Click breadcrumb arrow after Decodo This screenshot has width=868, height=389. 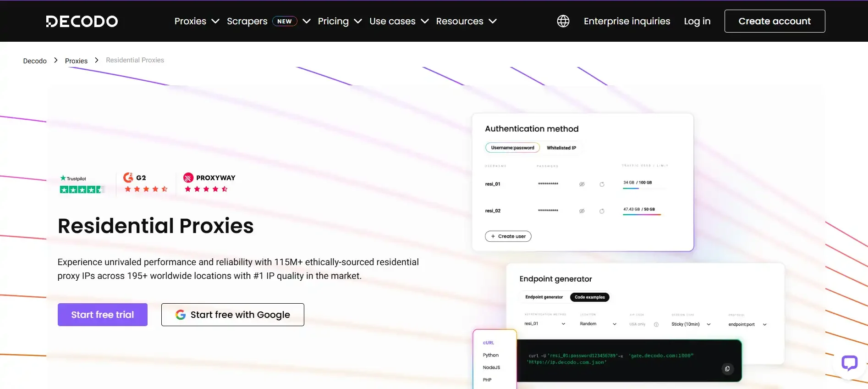pyautogui.click(x=56, y=60)
